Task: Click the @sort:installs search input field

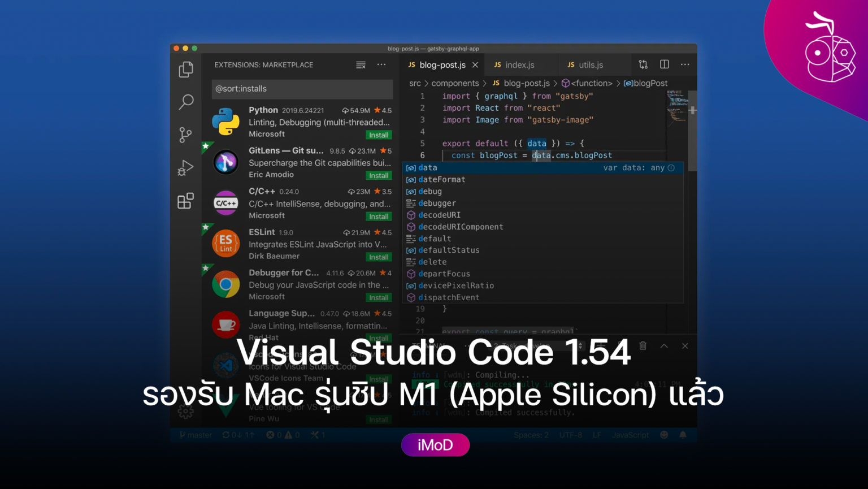Action: [302, 89]
